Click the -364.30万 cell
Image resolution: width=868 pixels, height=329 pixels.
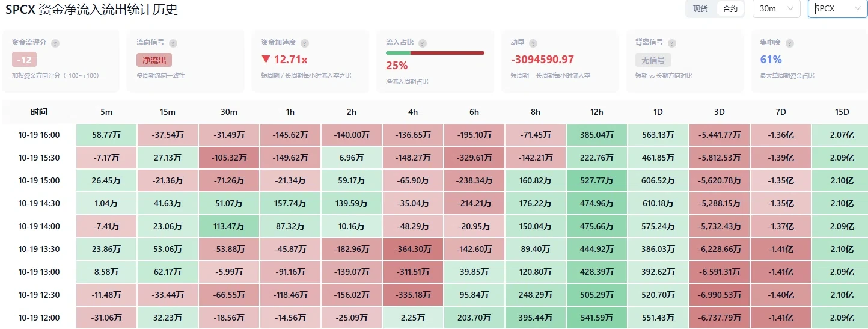click(x=413, y=250)
